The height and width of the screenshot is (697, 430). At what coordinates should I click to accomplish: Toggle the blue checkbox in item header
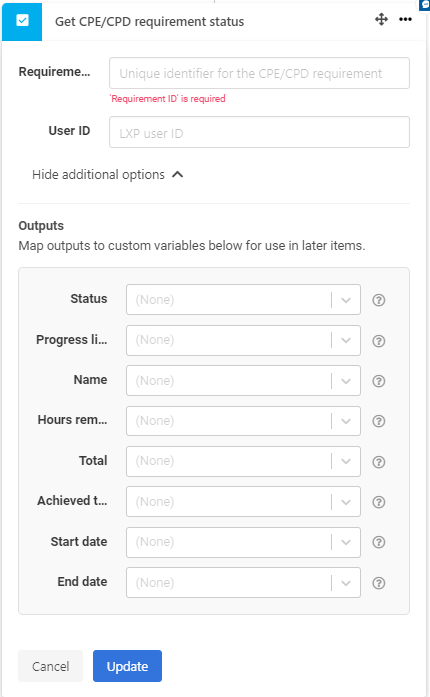(22, 20)
